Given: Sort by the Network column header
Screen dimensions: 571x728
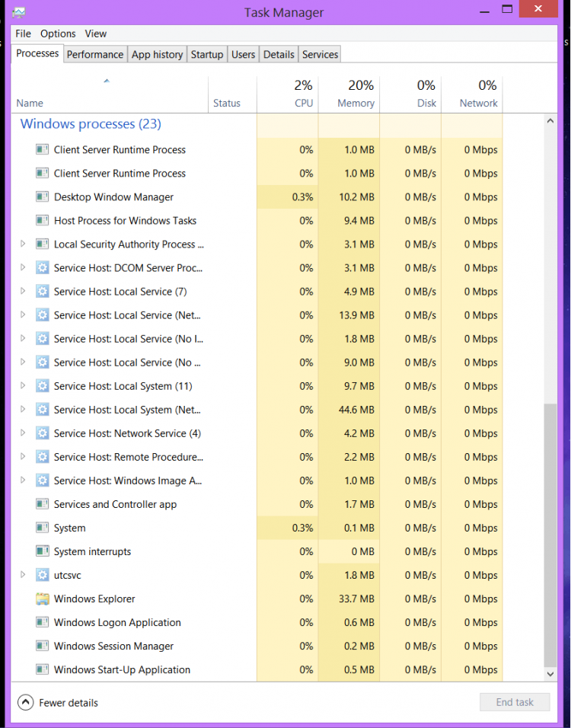Looking at the screenshot, I should point(472,94).
